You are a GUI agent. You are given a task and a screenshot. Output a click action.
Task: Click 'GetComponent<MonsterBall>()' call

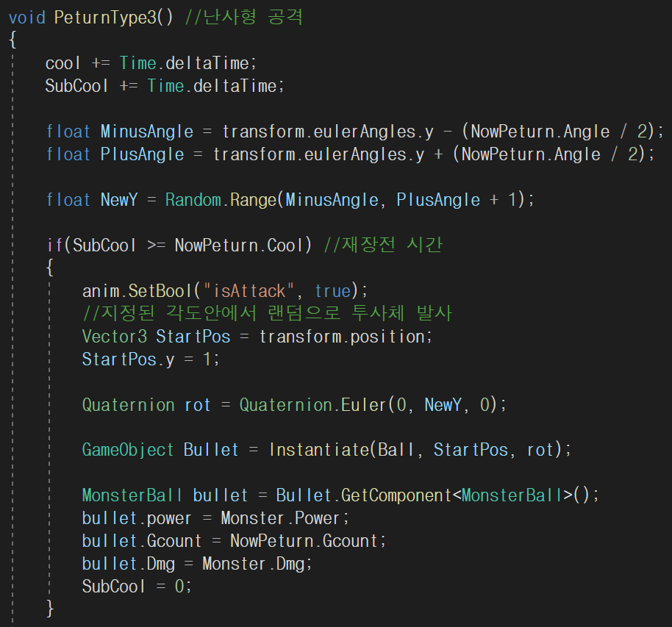[x=465, y=495]
